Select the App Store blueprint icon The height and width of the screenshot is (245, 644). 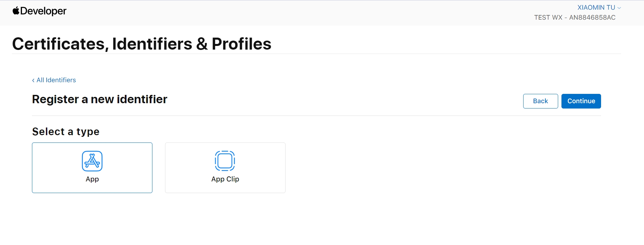pos(92,161)
